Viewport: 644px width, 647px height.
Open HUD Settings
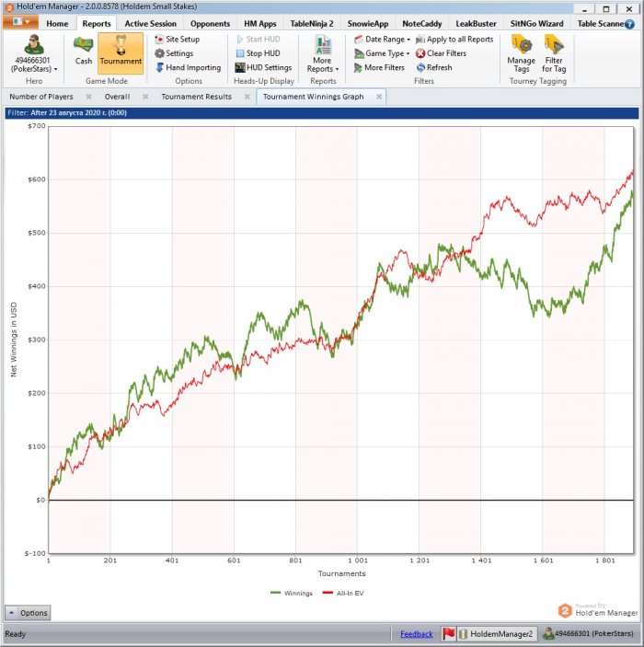[x=263, y=68]
